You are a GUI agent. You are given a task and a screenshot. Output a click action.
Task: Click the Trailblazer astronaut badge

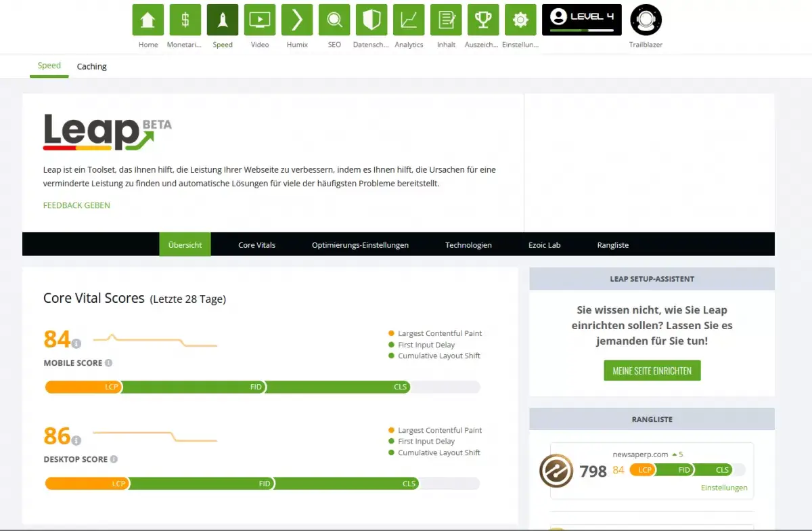646,20
